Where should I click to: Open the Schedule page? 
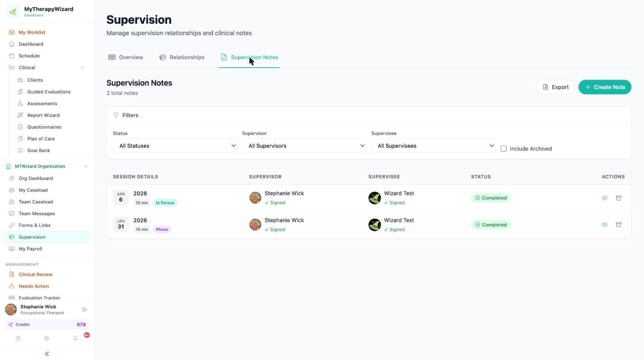(29, 56)
